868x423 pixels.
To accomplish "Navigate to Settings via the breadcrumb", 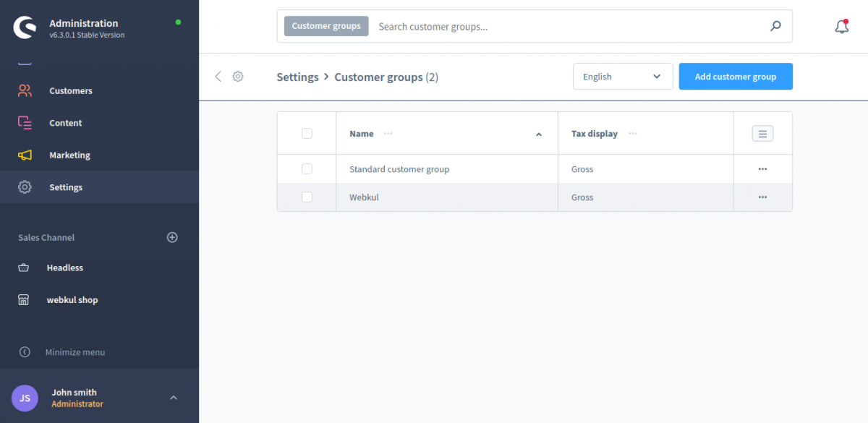I will tap(297, 76).
